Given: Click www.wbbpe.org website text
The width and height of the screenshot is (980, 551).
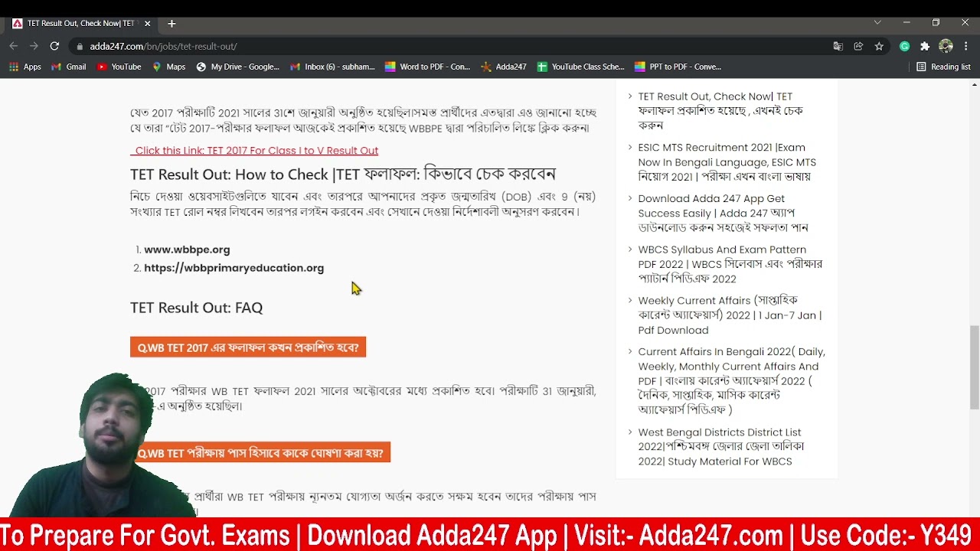Looking at the screenshot, I should (x=187, y=249).
